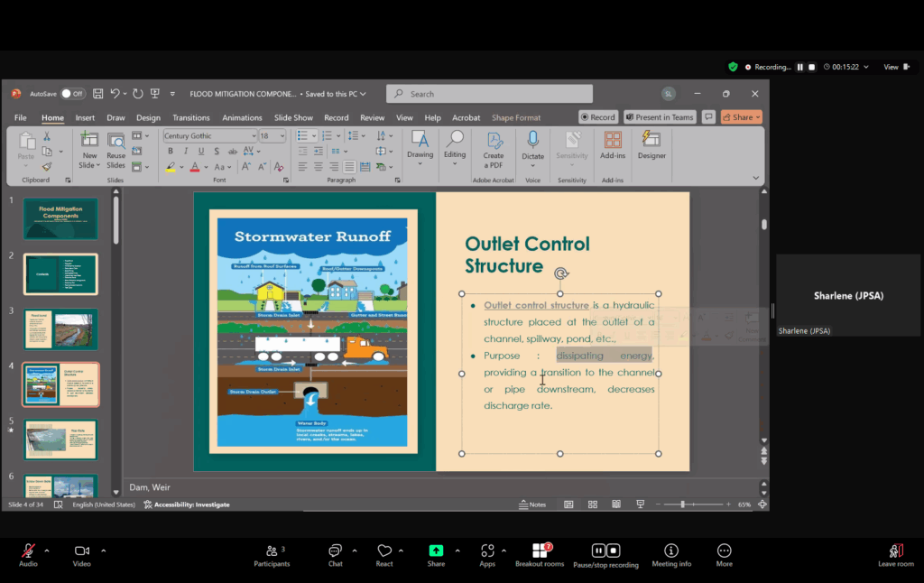Image resolution: width=924 pixels, height=583 pixels.
Task: Toggle the AutoSave switch
Action: [72, 93]
